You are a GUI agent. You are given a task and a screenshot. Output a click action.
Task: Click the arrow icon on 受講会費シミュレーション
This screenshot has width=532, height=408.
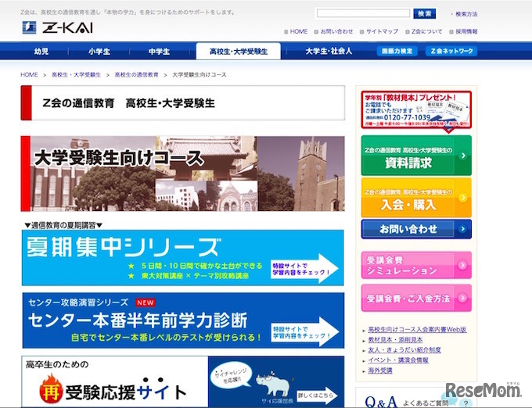point(462,265)
